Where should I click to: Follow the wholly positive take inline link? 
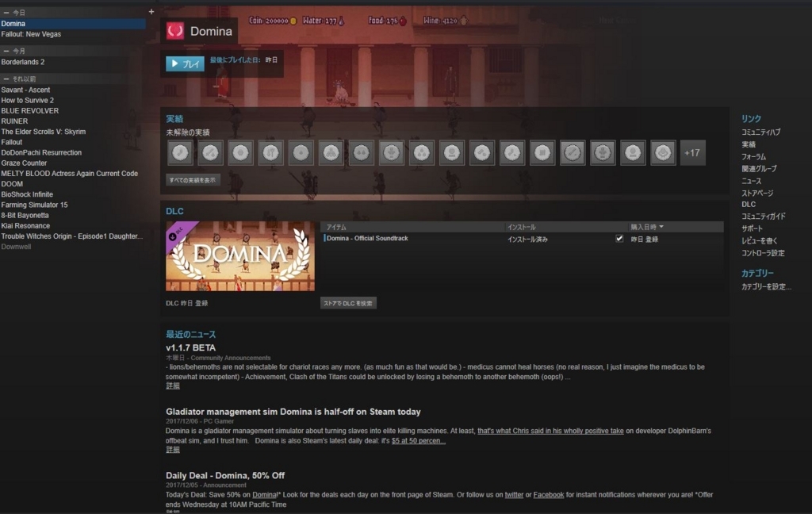tap(550, 431)
